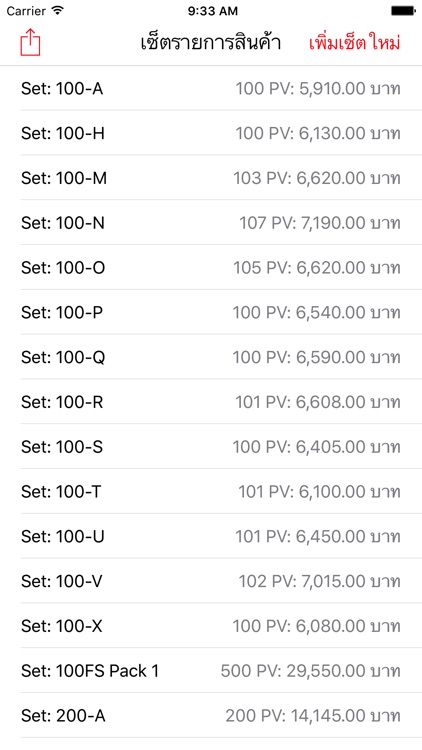Tap the 500 PV: 29,550.00 บาท detail
The image size is (422, 750).
tap(311, 671)
